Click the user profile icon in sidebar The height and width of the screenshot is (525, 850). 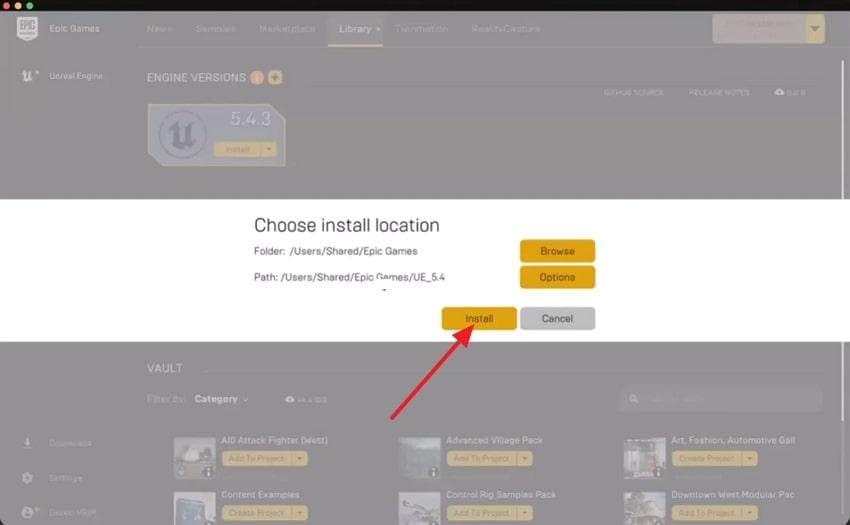coord(28,512)
